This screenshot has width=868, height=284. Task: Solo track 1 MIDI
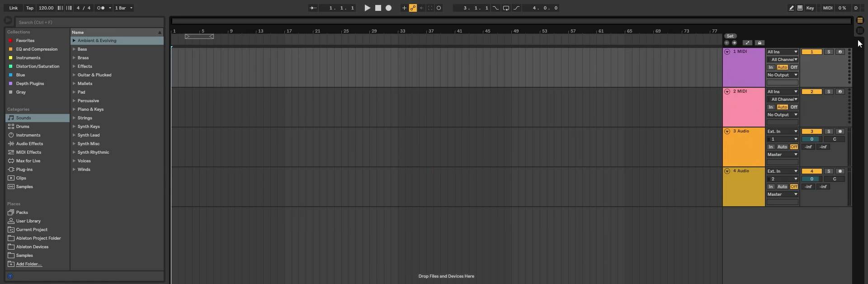pos(829,52)
